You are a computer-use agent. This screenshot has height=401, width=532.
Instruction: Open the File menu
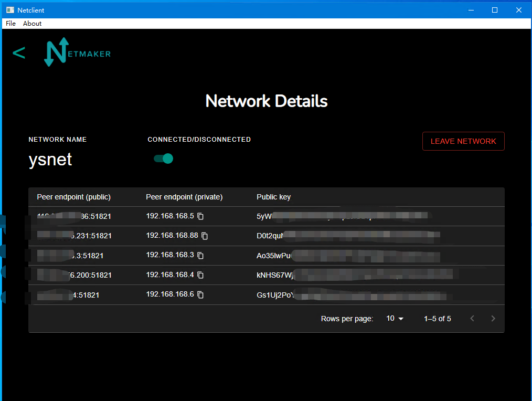[10, 23]
